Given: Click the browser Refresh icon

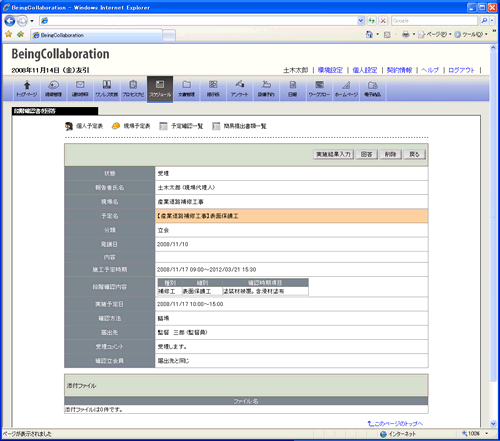Looking at the screenshot, I should (x=371, y=21).
